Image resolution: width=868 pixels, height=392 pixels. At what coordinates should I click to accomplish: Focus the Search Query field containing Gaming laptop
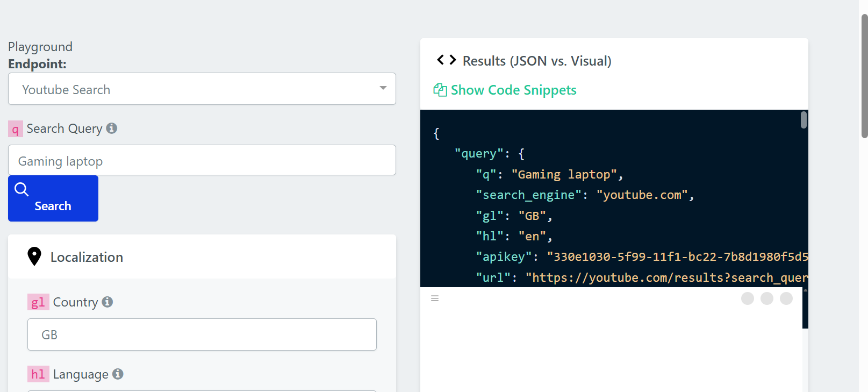(202, 160)
